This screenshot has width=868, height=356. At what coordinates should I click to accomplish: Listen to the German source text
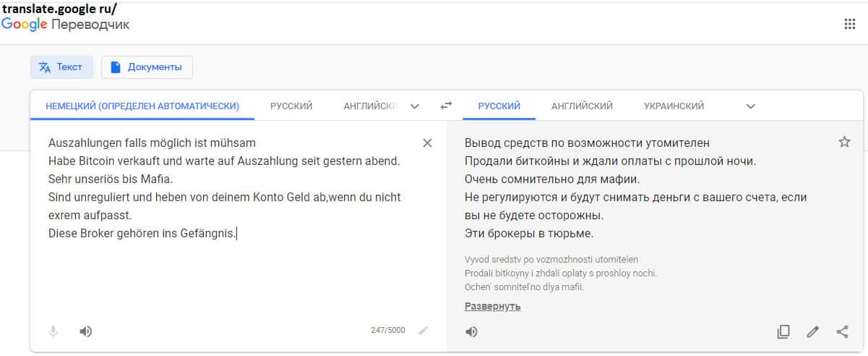click(86, 331)
